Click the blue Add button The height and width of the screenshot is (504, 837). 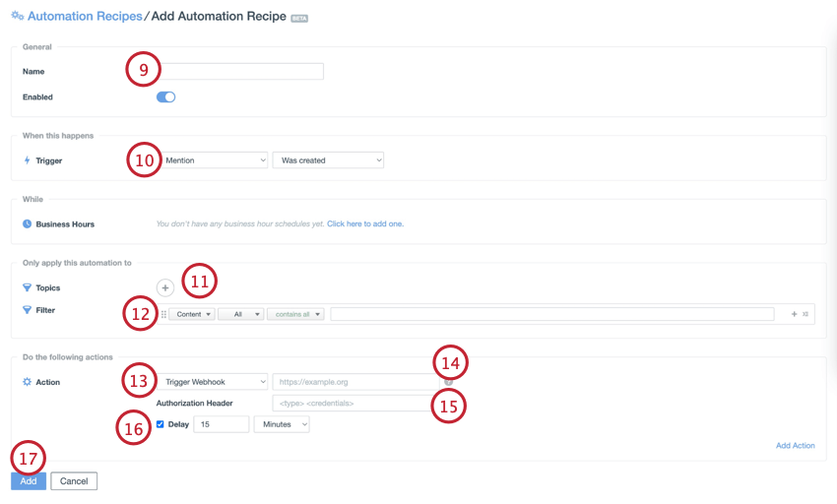coord(29,481)
